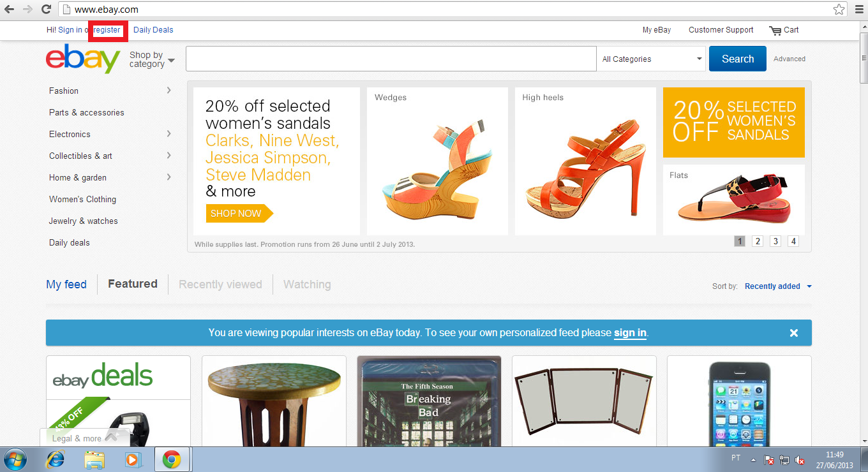Click the blue Search button
Viewport: 868px width, 472px height.
pyautogui.click(x=738, y=59)
